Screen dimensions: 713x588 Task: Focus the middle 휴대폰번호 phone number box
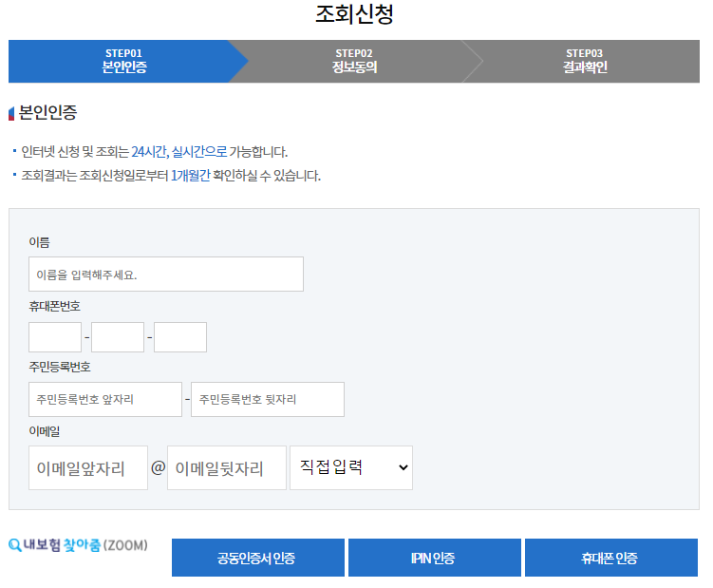[118, 337]
